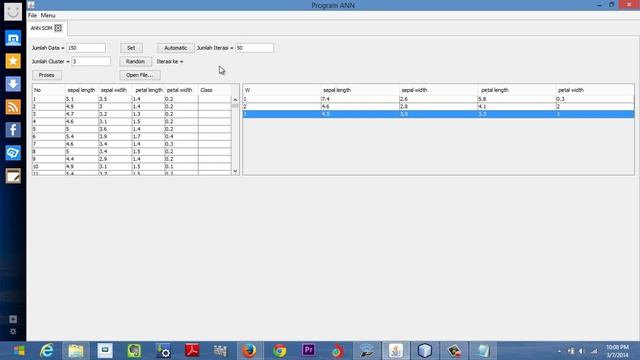Open Firefox from taskbar
Screen dimensions: 640x360
coord(250,351)
